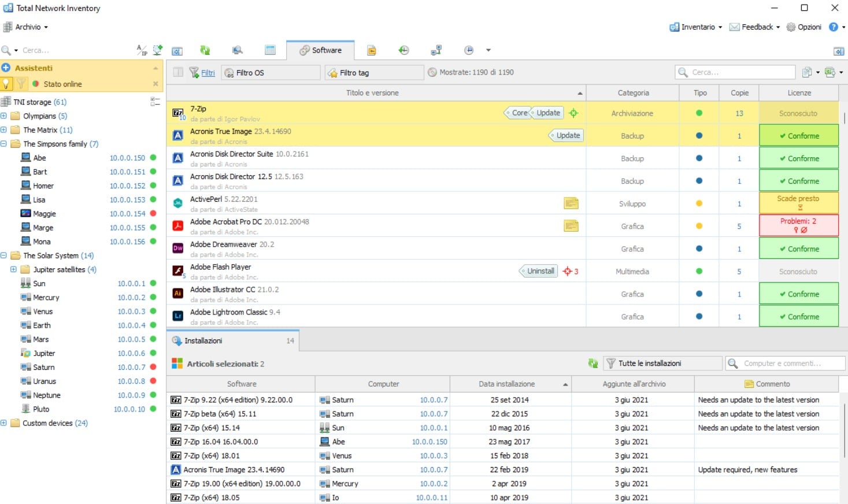Toggle the sidebar layout button left of Filtri
The height and width of the screenshot is (504, 848).
click(178, 72)
